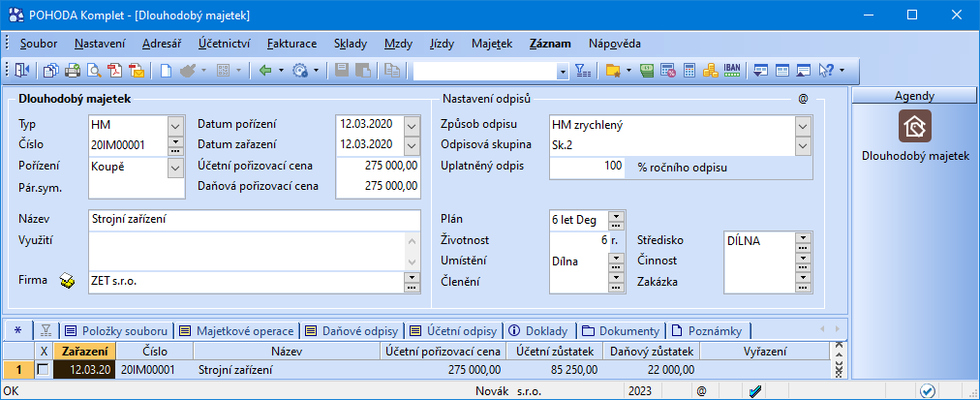Screen dimensions: 980x400
Task: Click the panel with down arrow icon
Action: pos(760,71)
